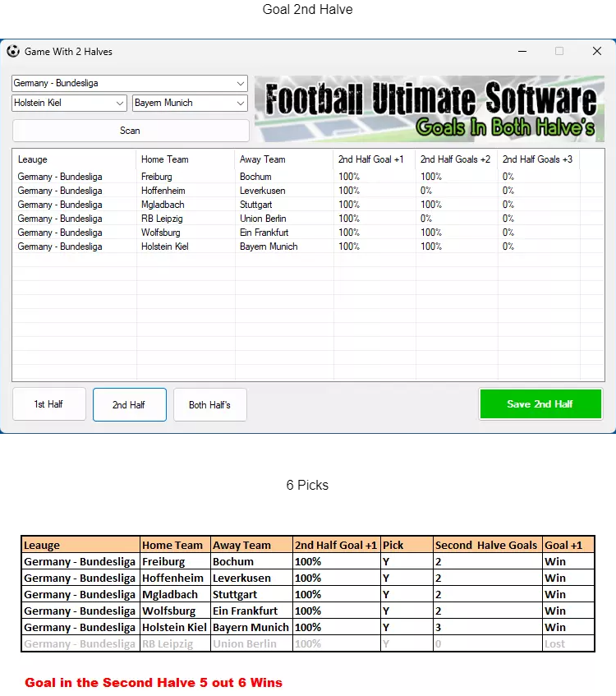Viewport: 616px width, 696px height.
Task: Click Wolfsburg cell in picks table
Action: click(175, 611)
